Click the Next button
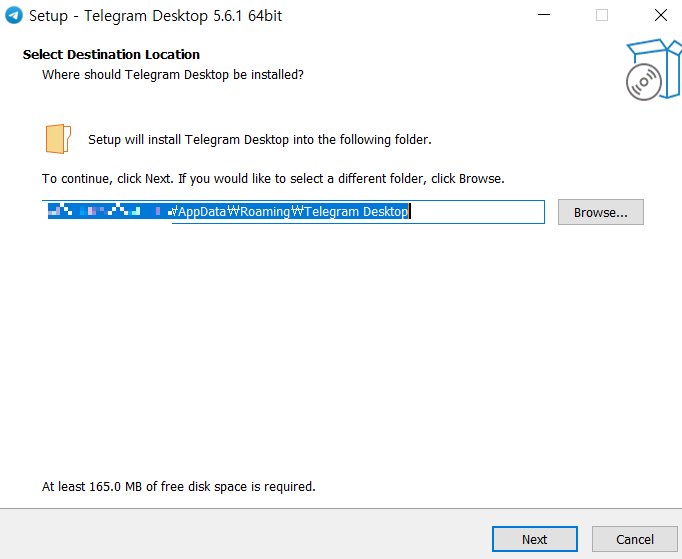 coord(535,539)
